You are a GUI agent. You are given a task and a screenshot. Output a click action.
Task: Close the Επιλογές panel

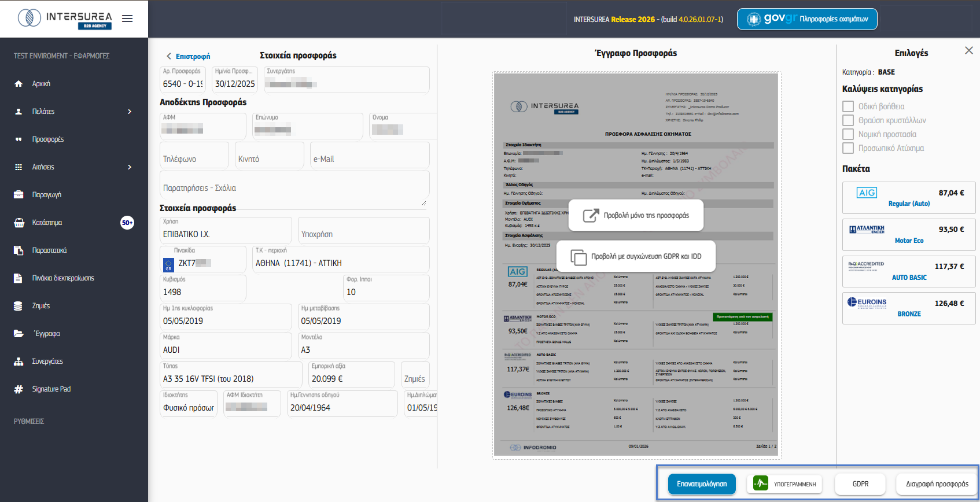(968, 51)
